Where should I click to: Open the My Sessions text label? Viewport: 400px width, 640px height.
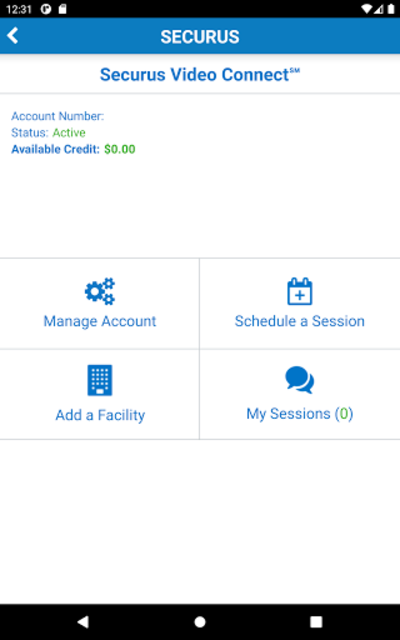click(288, 414)
